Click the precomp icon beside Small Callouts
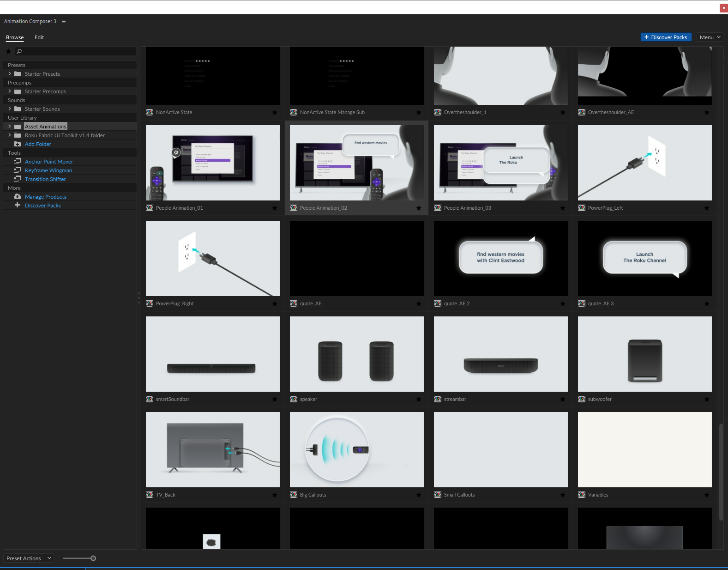The image size is (728, 570). [x=438, y=495]
